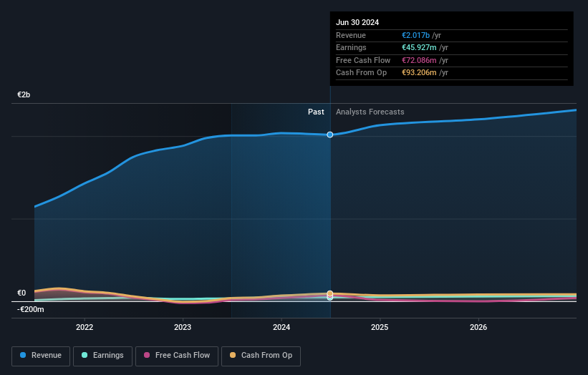Click the Past label on chart
This screenshot has width=588, height=375.
point(316,112)
